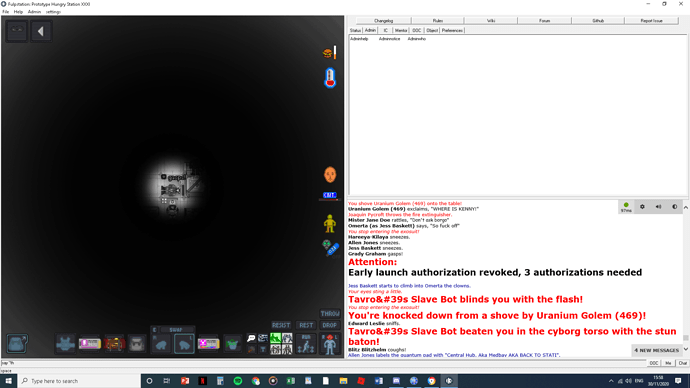Switch to the Preferences tab
The width and height of the screenshot is (690, 388).
tap(452, 30)
